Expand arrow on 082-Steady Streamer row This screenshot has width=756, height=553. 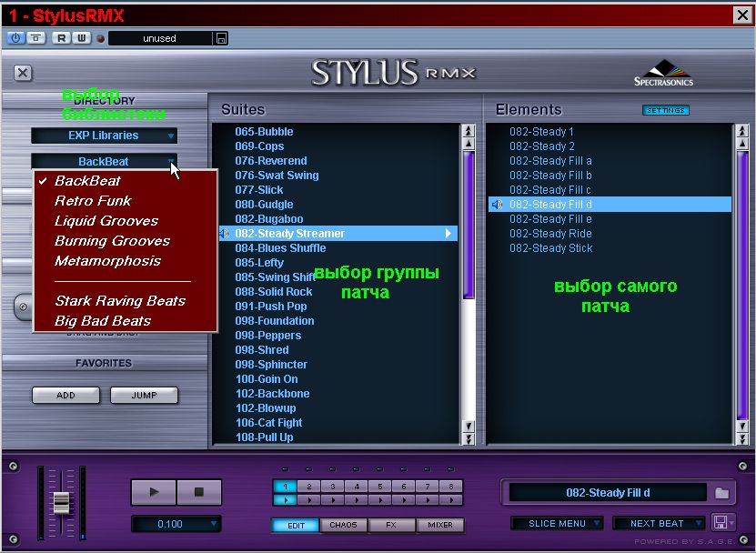(449, 234)
